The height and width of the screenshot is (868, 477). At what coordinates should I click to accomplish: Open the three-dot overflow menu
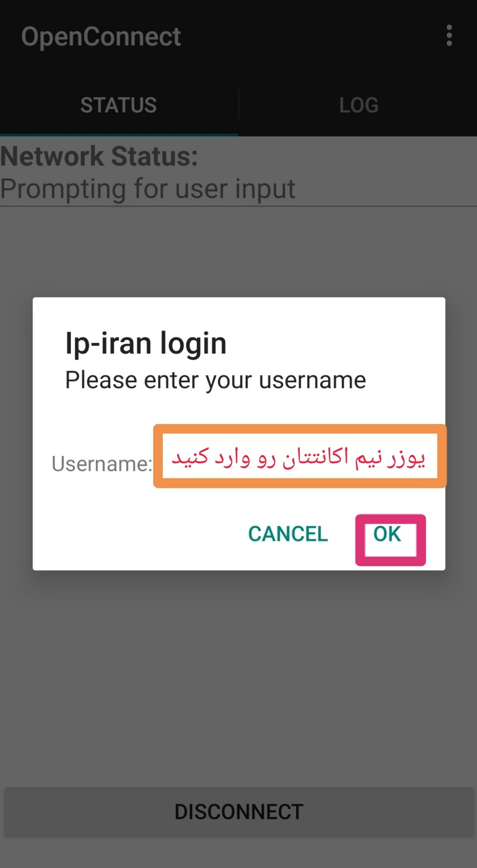(x=449, y=36)
